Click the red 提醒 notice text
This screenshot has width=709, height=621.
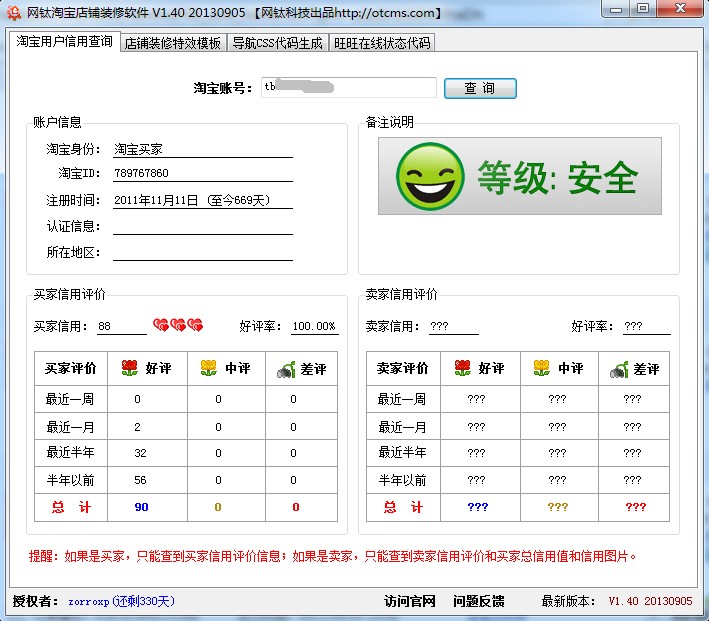pyautogui.click(x=333, y=556)
